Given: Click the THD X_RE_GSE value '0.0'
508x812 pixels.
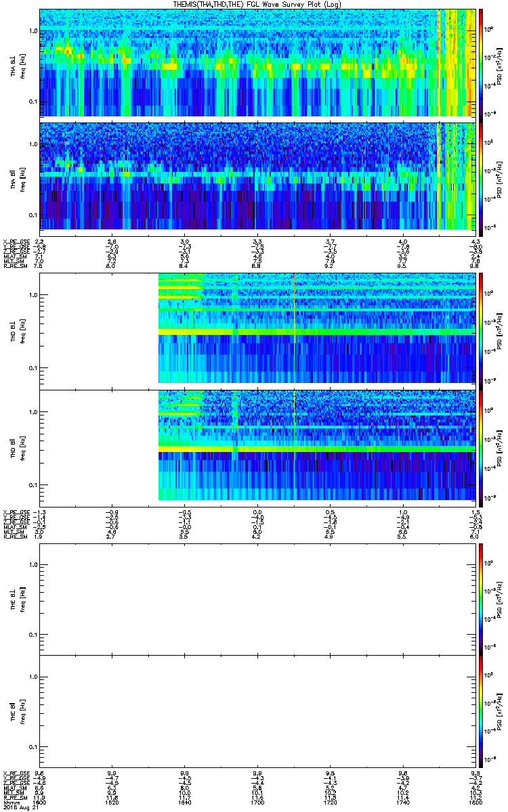Looking at the screenshot, I should (257, 512).
